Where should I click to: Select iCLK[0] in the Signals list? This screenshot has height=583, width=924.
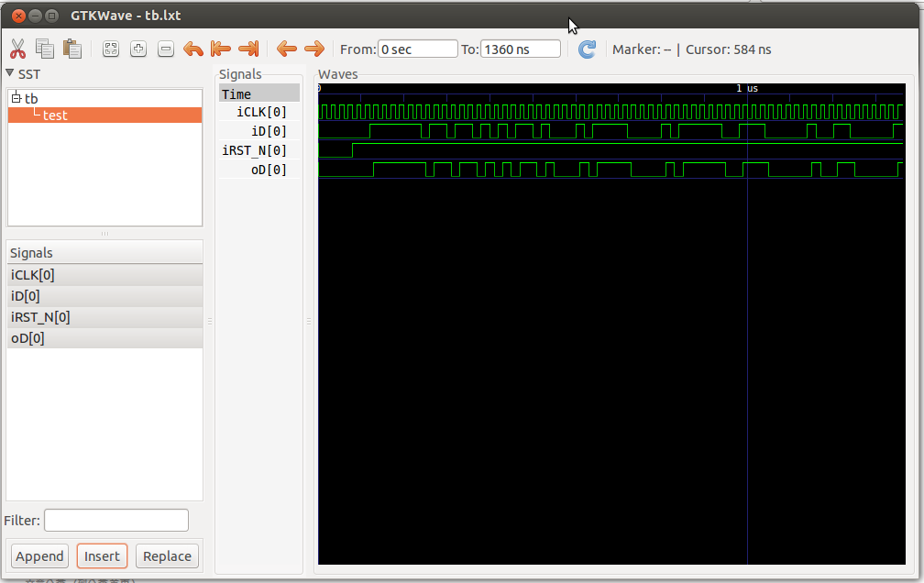pyautogui.click(x=32, y=274)
